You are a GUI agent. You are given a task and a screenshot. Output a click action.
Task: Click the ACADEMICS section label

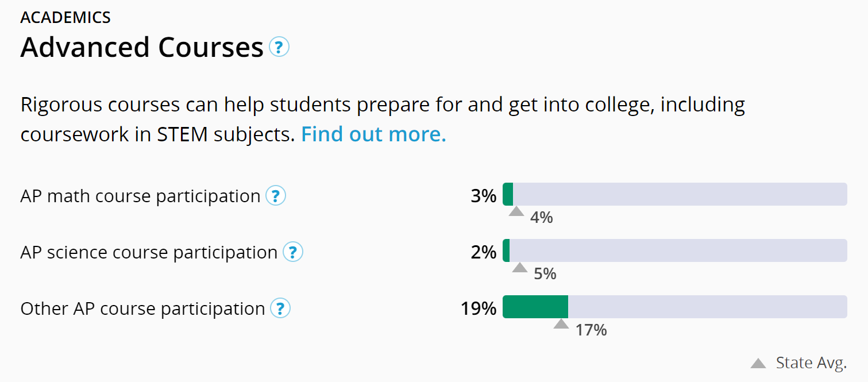65,17
